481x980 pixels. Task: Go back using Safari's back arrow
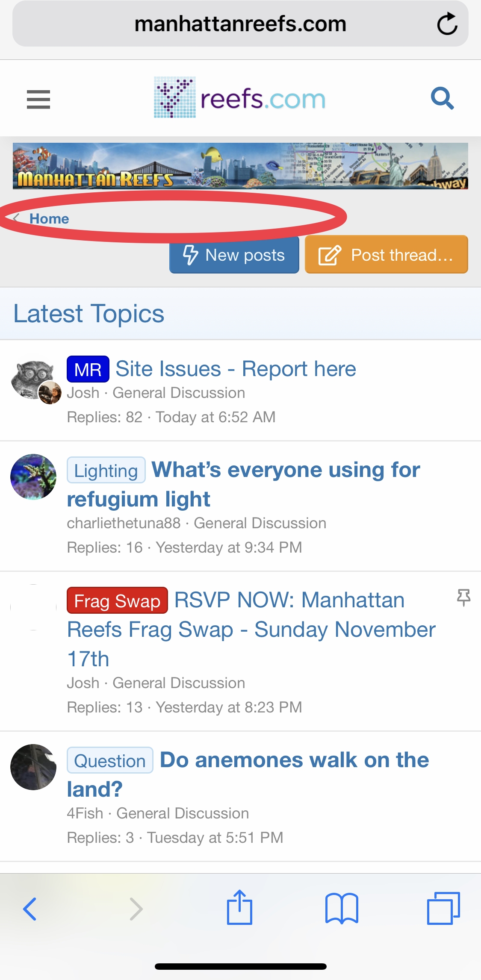30,908
